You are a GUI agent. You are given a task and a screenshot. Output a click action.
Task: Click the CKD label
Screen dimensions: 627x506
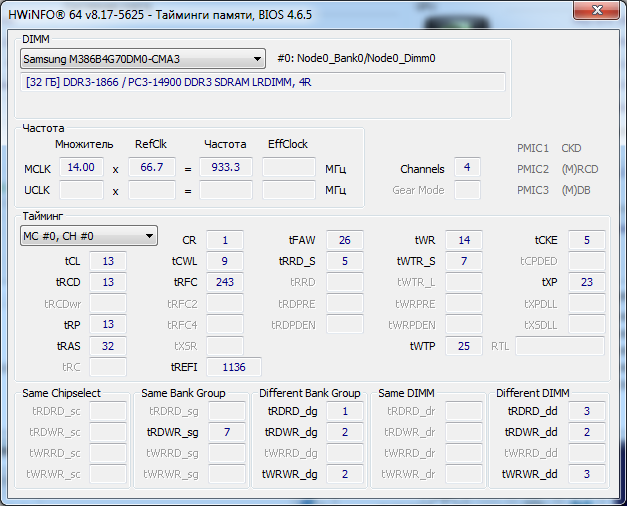pos(571,148)
